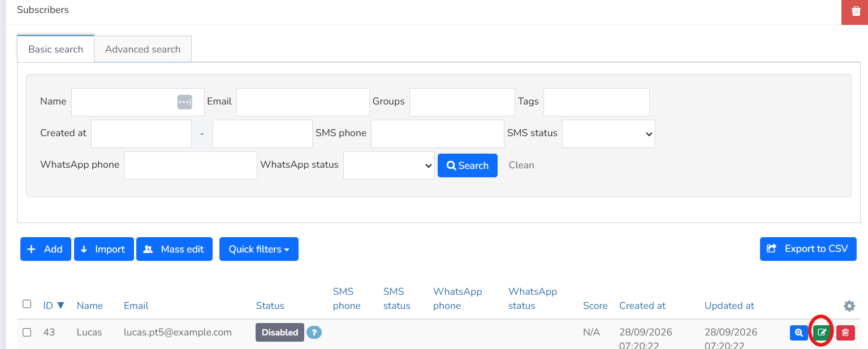This screenshot has width=868, height=349.
Task: Click Add subscriber button
Action: pos(46,249)
